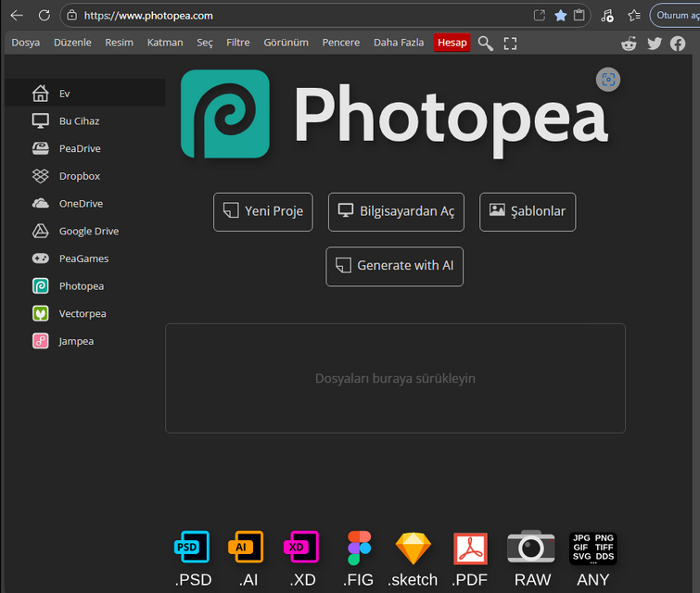Open the Filtre menu

[238, 43]
